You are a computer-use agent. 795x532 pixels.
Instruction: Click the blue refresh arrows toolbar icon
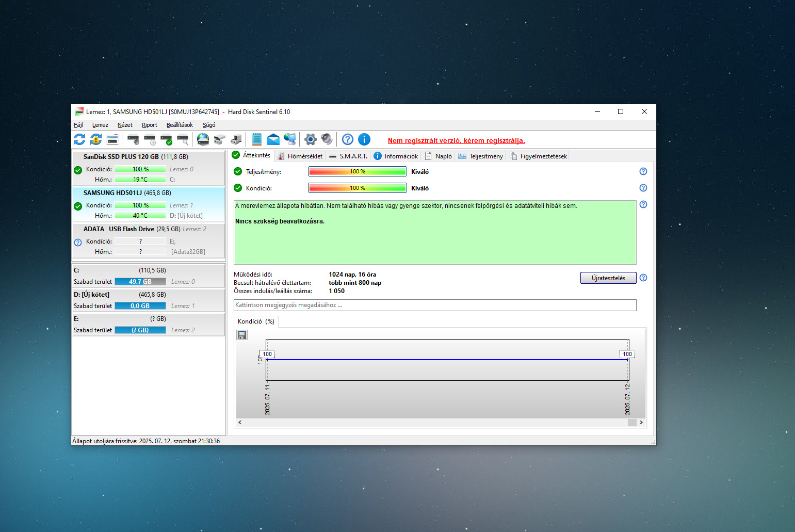[x=79, y=139]
